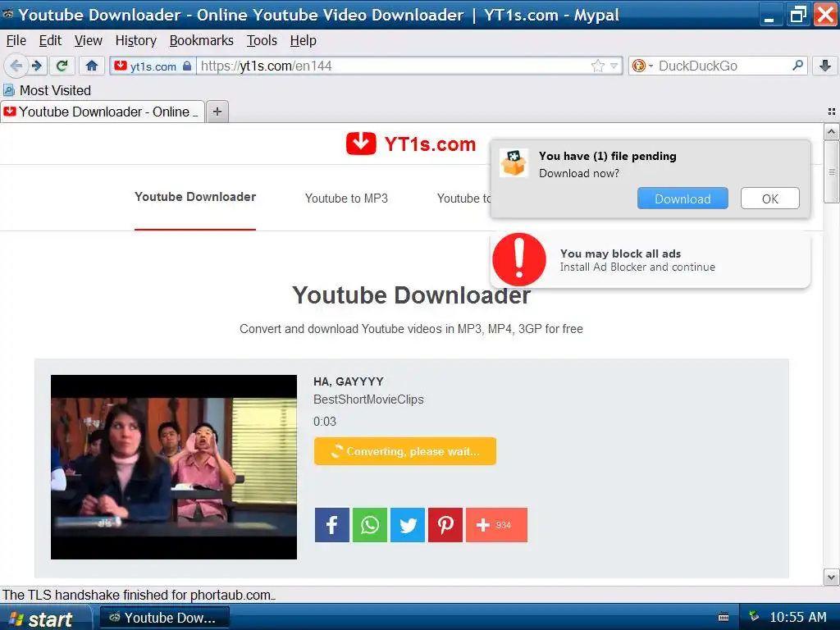Switch to Youtube Downloader site tab
This screenshot has height=630, width=840.
195,197
